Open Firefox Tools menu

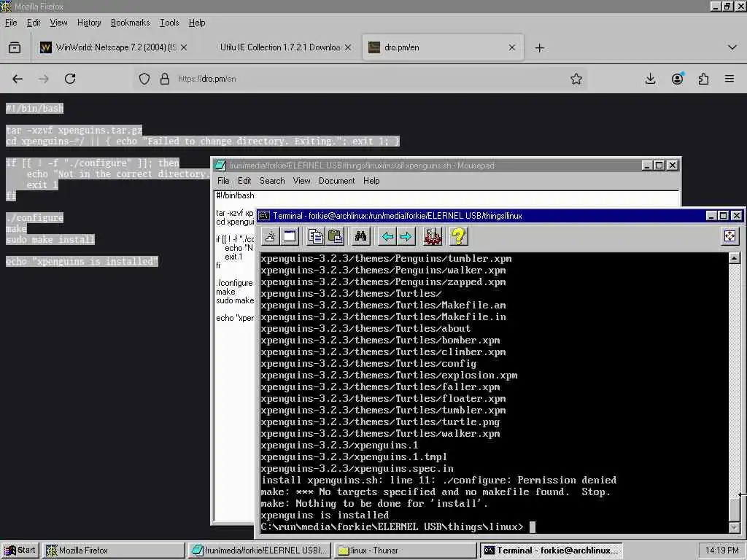(169, 23)
